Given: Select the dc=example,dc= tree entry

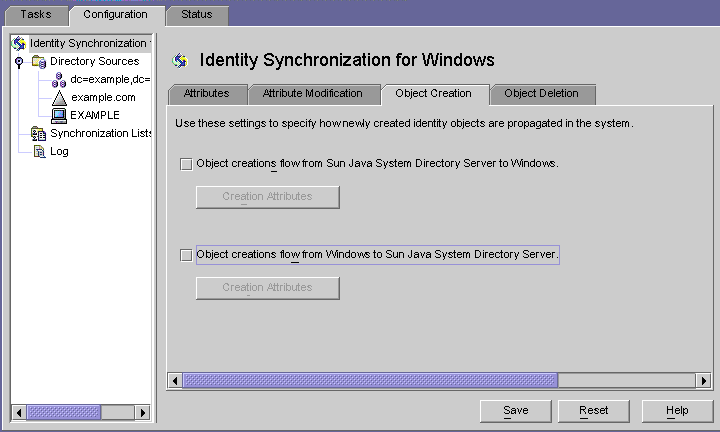Looking at the screenshot, I should pyautogui.click(x=110, y=80).
